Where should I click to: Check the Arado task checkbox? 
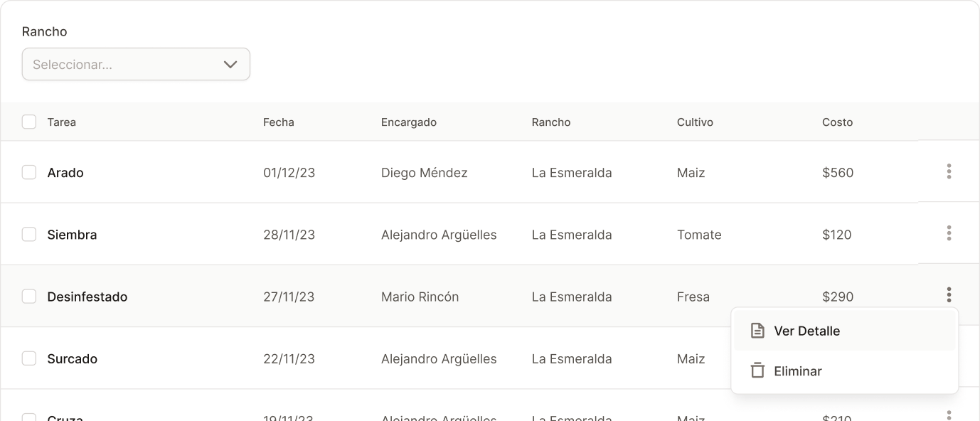click(x=29, y=172)
